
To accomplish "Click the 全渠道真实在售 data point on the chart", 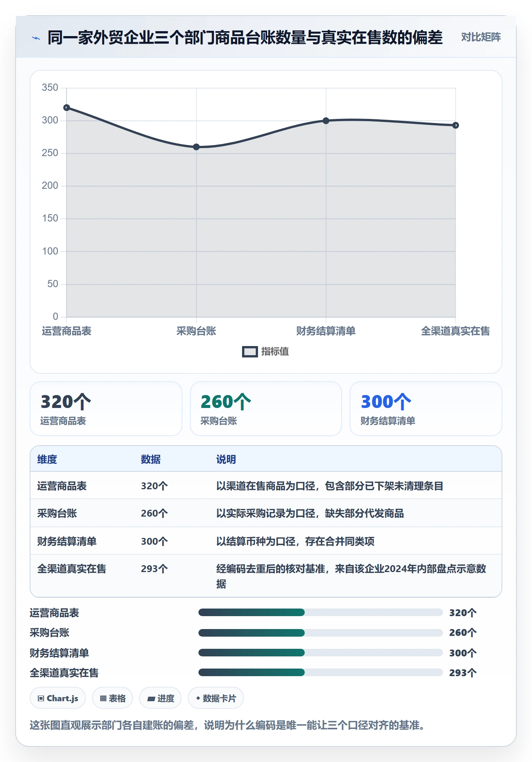I will pyautogui.click(x=455, y=125).
